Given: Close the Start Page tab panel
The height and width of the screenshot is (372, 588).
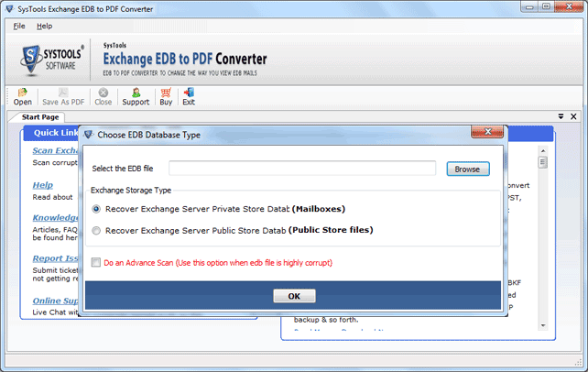Looking at the screenshot, I should [573, 116].
